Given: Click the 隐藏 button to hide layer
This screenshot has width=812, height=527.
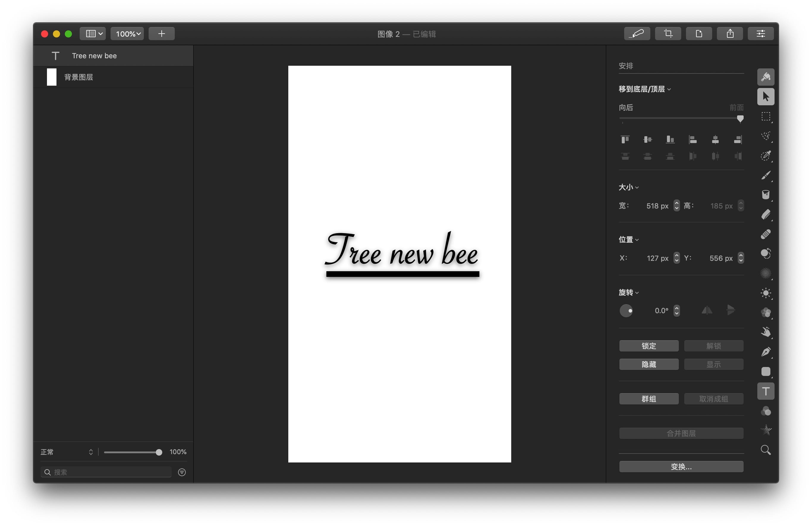Looking at the screenshot, I should pyautogui.click(x=649, y=364).
